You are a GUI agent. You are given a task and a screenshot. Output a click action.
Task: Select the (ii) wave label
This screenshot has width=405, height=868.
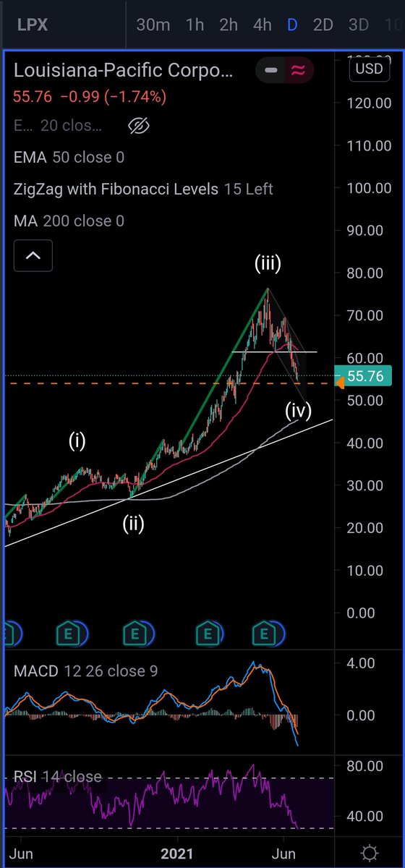click(132, 523)
